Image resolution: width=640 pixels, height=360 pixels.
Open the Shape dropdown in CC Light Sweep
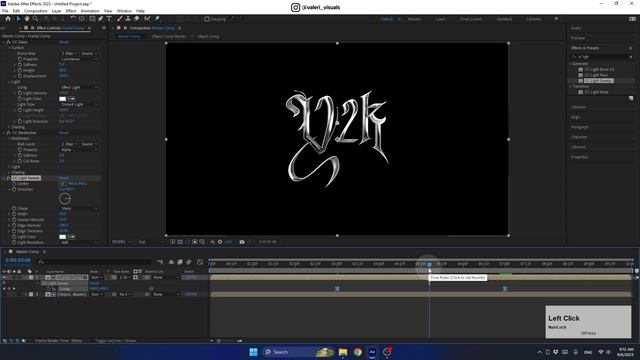[79, 208]
